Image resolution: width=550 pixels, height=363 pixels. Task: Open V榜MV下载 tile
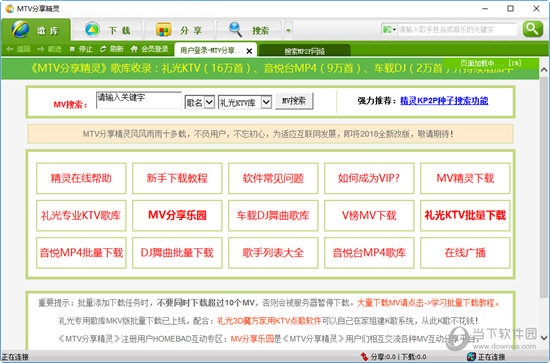pos(369,215)
